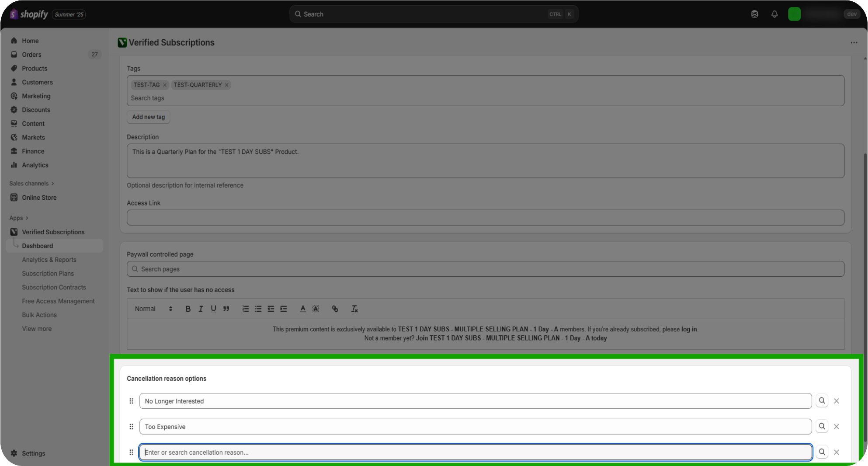Open Analytics & Reports page
The width and height of the screenshot is (868, 466).
pos(49,260)
